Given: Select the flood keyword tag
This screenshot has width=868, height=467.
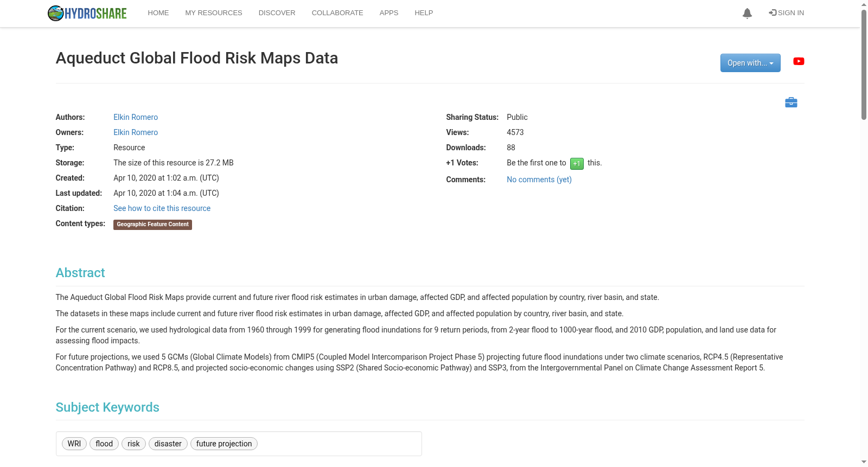Looking at the screenshot, I should [104, 444].
